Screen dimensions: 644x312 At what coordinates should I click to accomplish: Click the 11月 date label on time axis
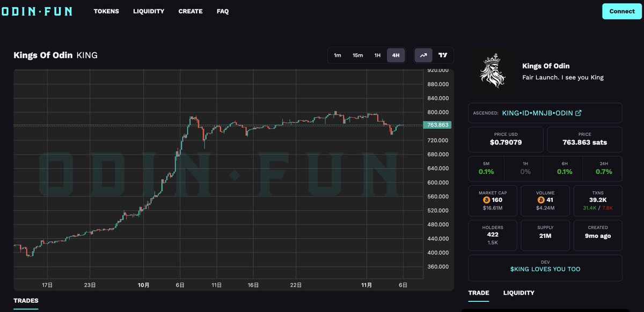(x=367, y=285)
